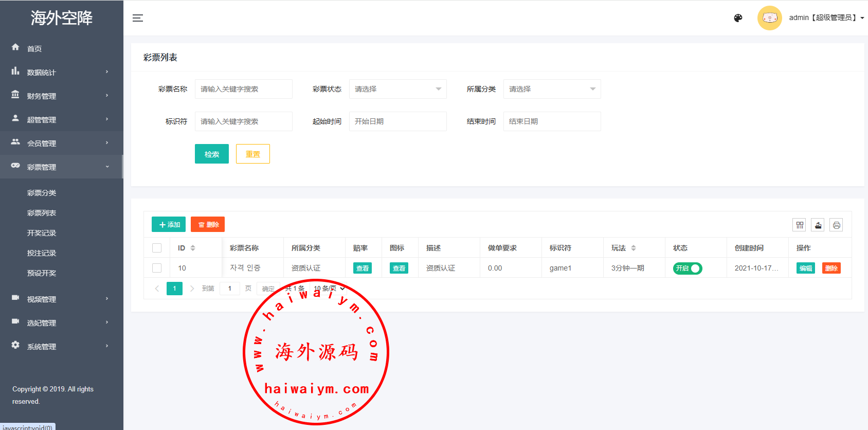
Task: Open 开奖记录 in the sidebar
Action: point(42,233)
